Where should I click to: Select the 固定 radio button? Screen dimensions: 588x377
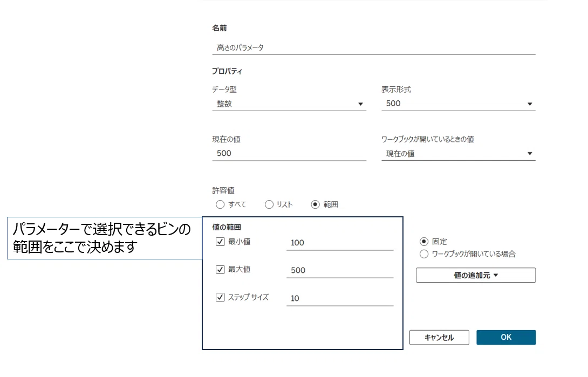[424, 242]
